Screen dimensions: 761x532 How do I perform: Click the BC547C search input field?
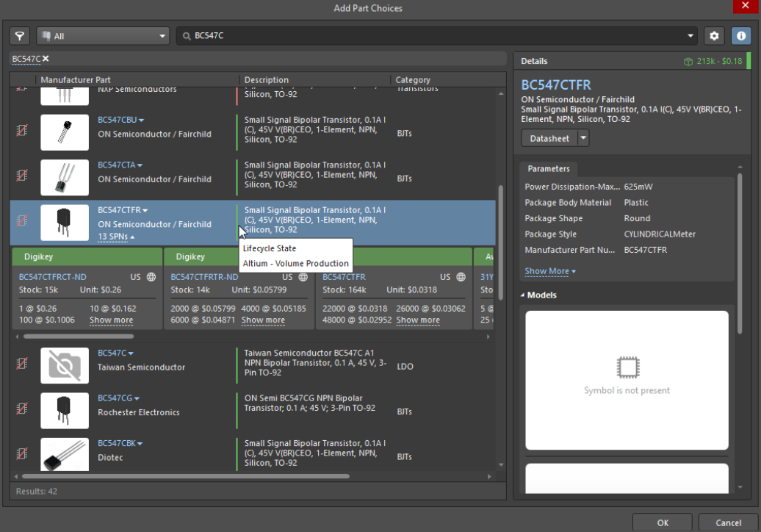pyautogui.click(x=437, y=36)
